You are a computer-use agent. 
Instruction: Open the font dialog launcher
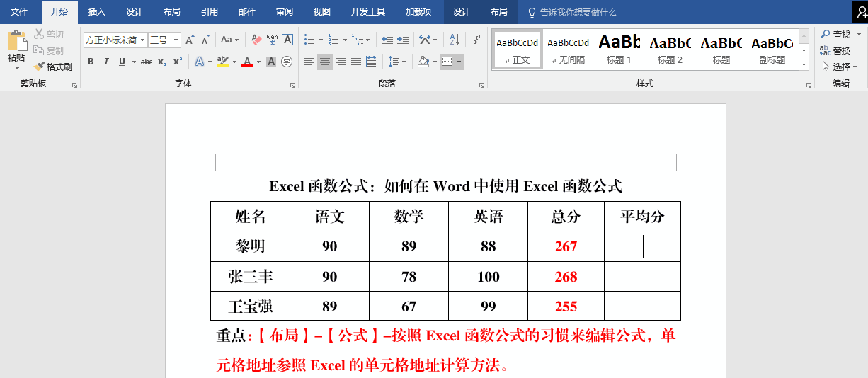coord(292,85)
